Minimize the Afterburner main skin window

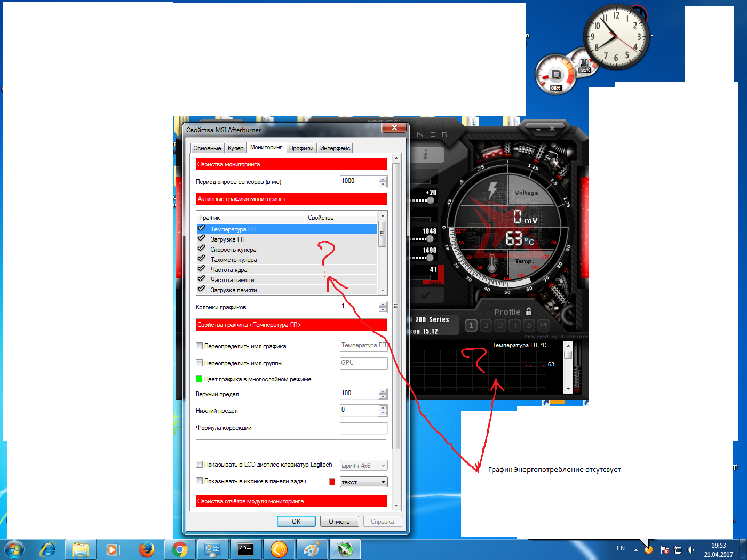pos(538,129)
